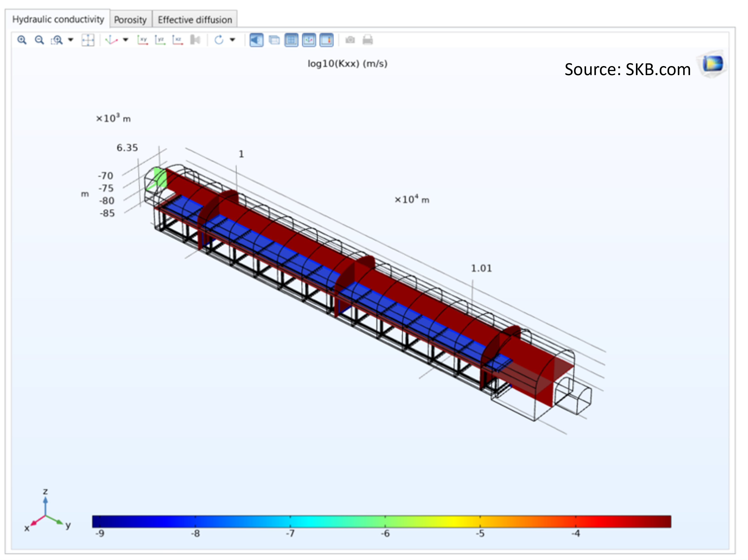748x560 pixels.
Task: Click the -6 legend tick label
Action: click(x=385, y=534)
